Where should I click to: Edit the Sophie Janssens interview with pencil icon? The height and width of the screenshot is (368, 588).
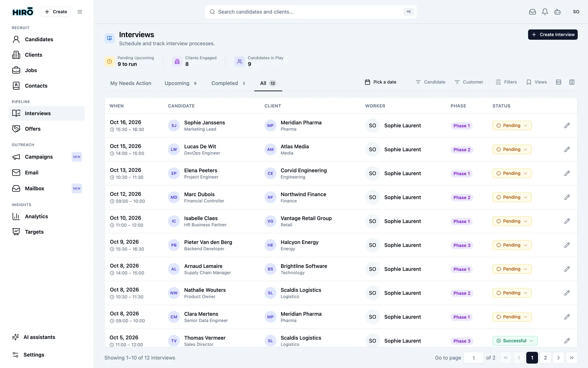click(567, 125)
